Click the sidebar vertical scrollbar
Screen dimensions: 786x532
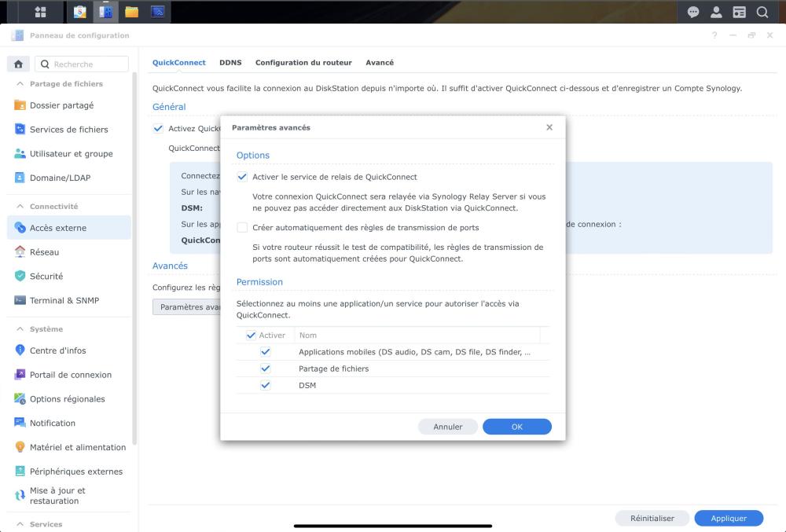134,258
